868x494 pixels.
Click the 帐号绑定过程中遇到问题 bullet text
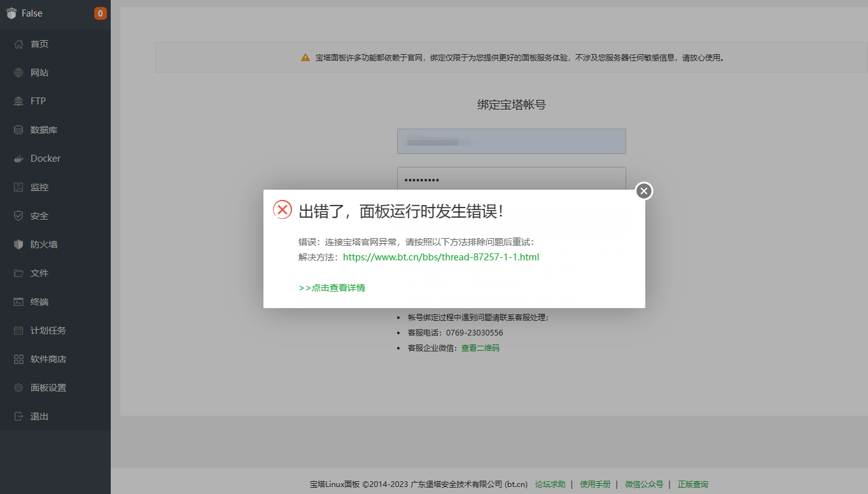click(478, 318)
